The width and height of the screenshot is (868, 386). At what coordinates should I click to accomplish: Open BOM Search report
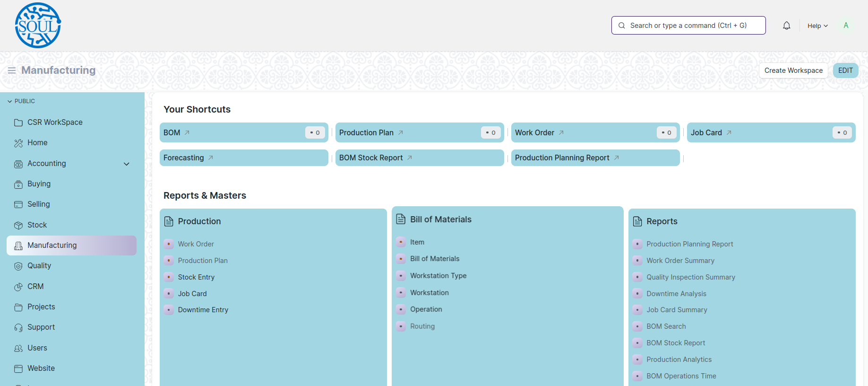tap(666, 326)
